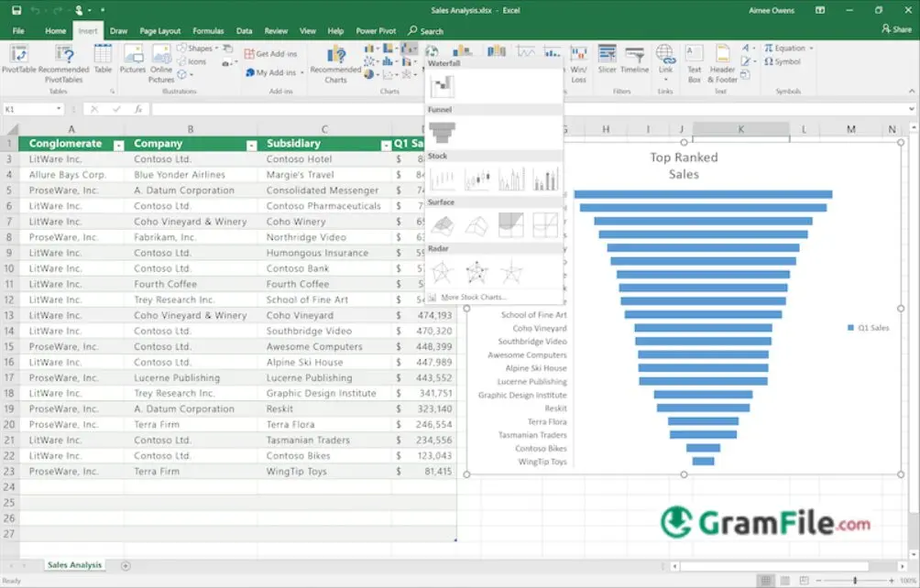Switch to the Formulas ribbon tab

[x=208, y=31]
